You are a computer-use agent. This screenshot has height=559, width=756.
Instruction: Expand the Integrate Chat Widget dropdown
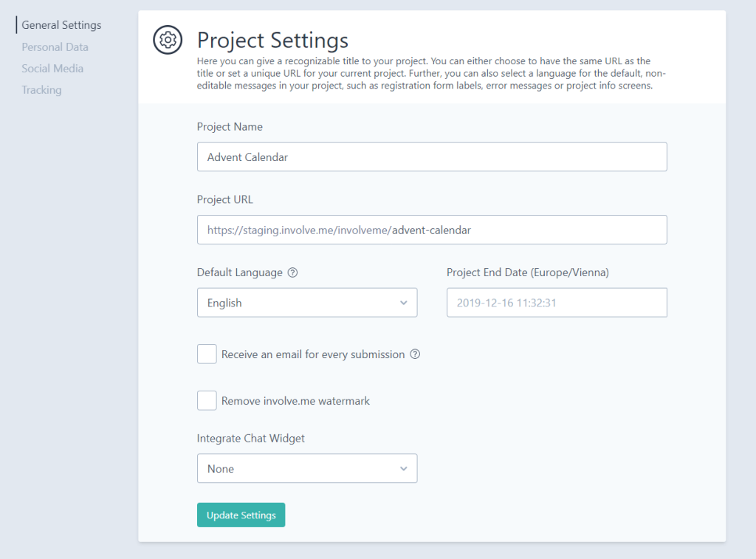point(307,468)
